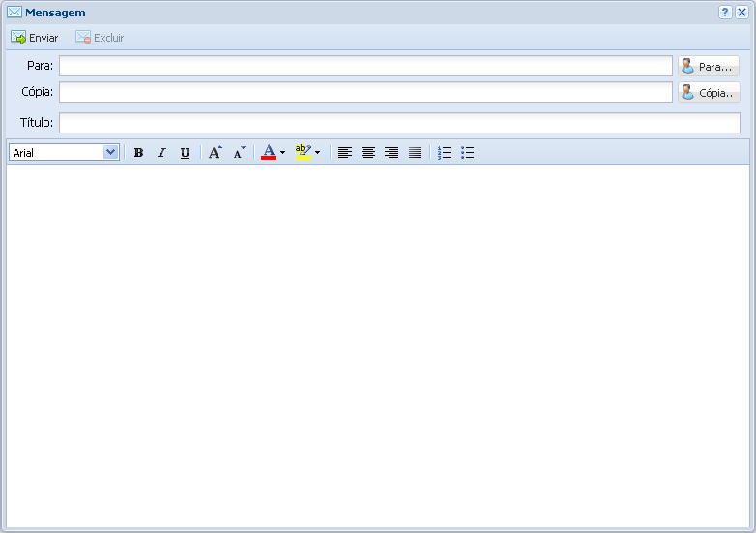Open the Cópia recipient picker button
Image resolution: width=756 pixels, height=533 pixels.
709,93
